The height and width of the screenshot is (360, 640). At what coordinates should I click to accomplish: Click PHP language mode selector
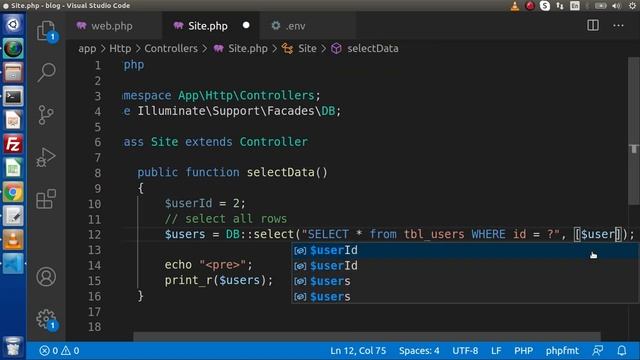click(x=523, y=351)
